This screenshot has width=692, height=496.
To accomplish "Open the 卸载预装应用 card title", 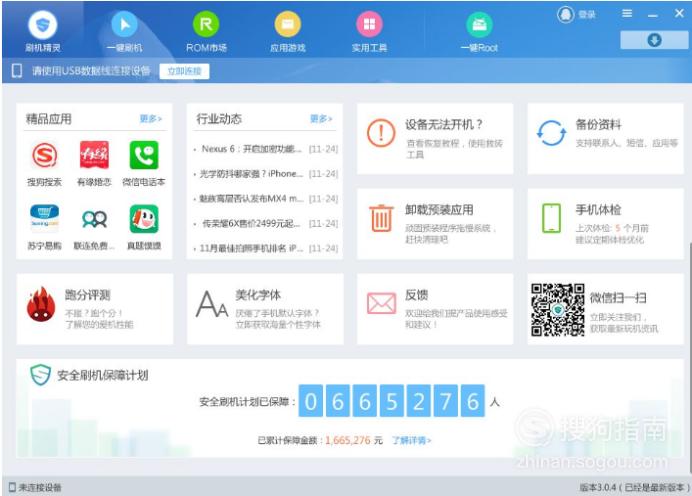I will pos(439,210).
